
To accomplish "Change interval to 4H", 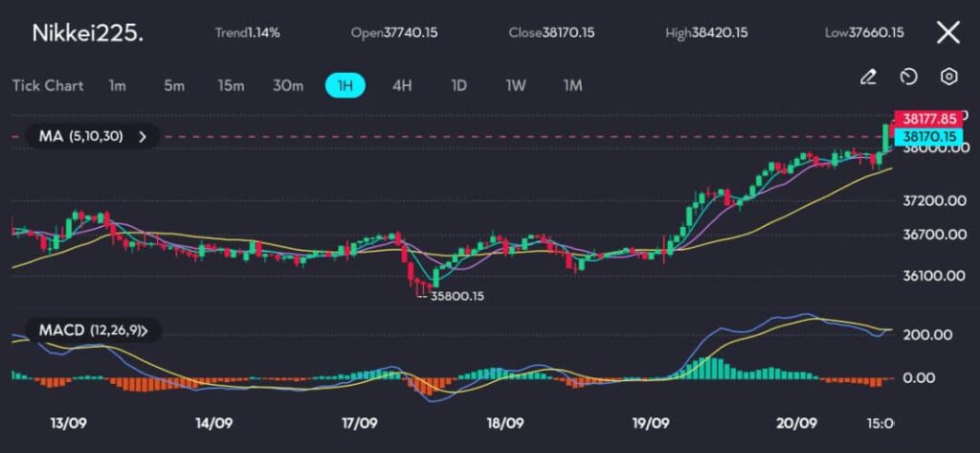I will pos(402,85).
